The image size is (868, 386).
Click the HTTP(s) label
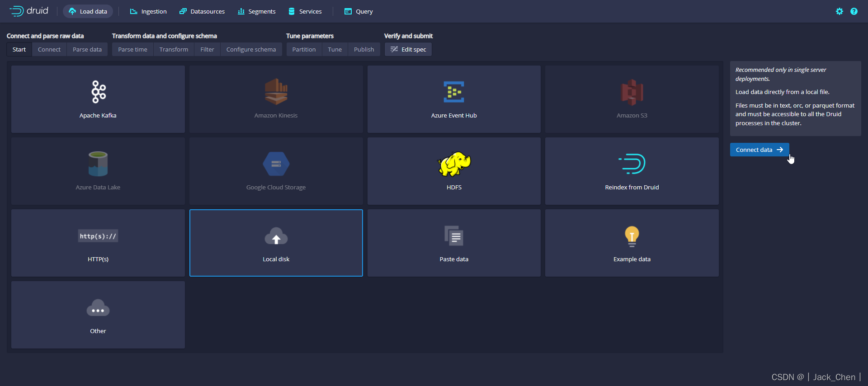(x=98, y=259)
